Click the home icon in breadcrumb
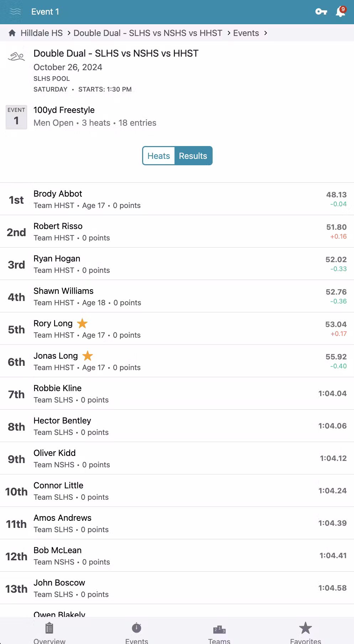Image resolution: width=354 pixels, height=644 pixels. pyautogui.click(x=12, y=33)
